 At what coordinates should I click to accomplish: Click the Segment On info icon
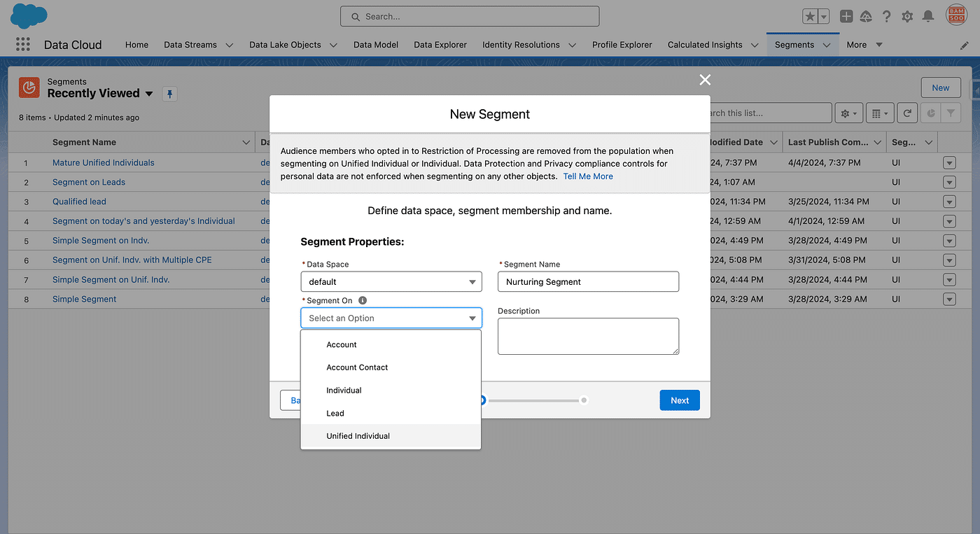tap(363, 300)
